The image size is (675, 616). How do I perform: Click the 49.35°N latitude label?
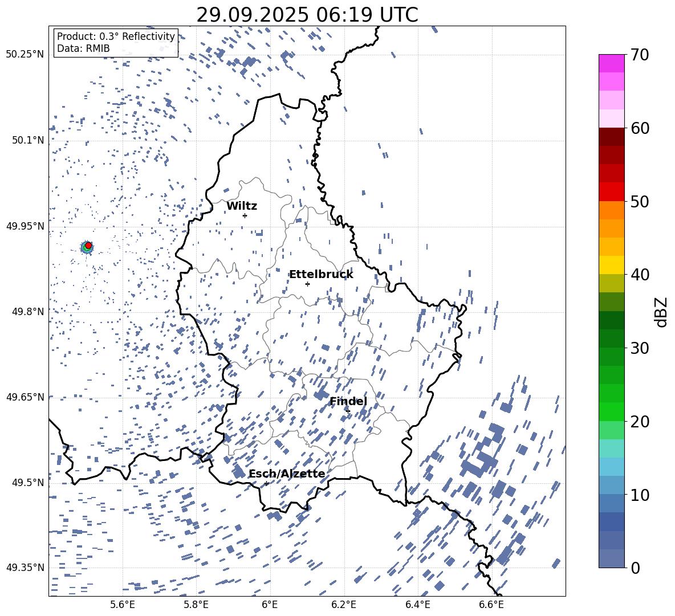pyautogui.click(x=25, y=568)
